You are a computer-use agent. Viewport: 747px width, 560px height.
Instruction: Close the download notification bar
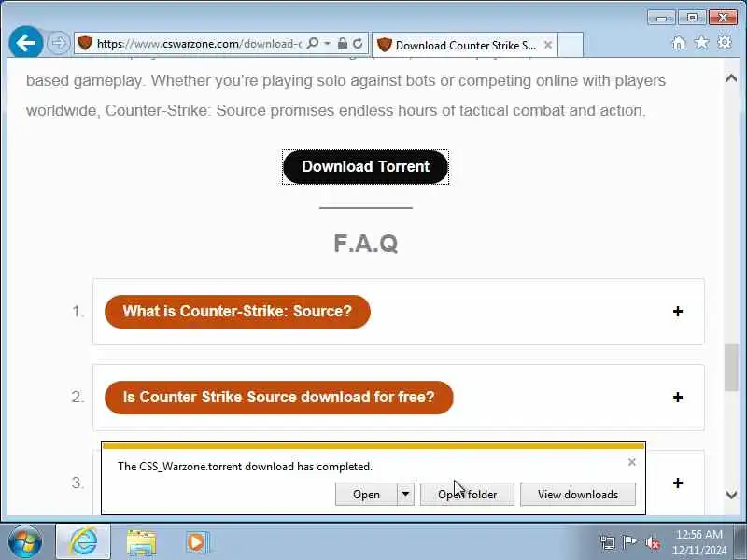coord(632,462)
